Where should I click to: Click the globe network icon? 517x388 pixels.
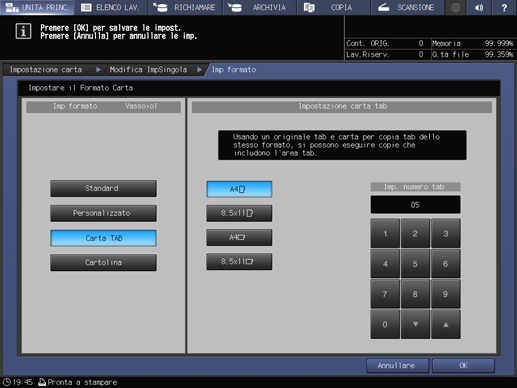[456, 7]
